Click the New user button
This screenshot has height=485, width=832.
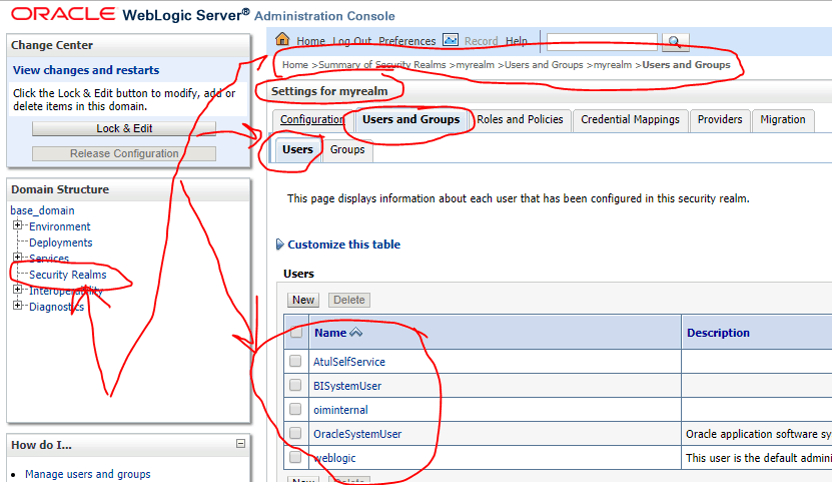(303, 300)
